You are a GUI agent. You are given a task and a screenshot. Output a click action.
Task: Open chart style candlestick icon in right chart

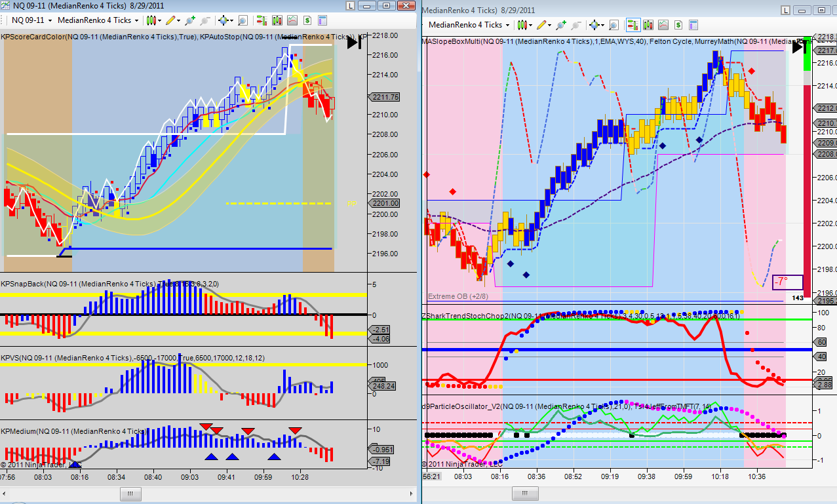tap(522, 24)
